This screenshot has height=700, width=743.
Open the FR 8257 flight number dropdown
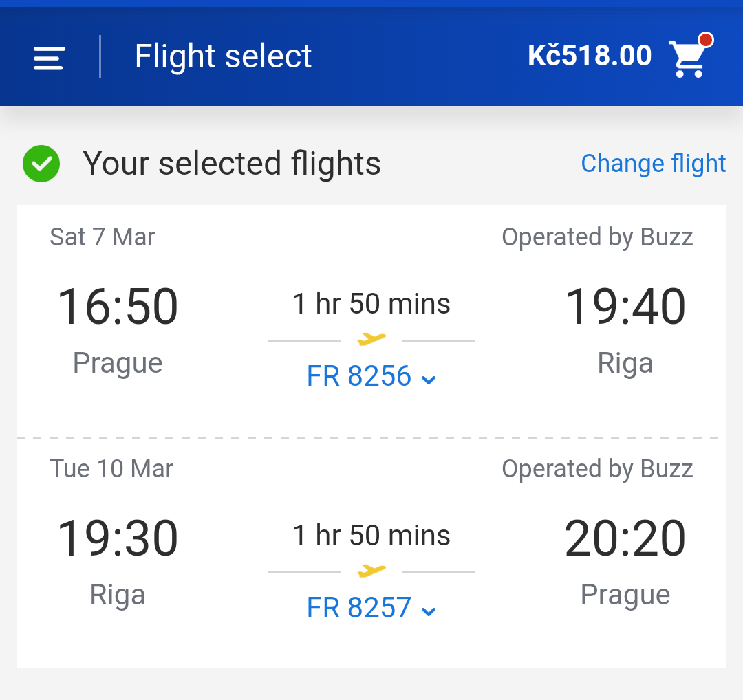(371, 608)
